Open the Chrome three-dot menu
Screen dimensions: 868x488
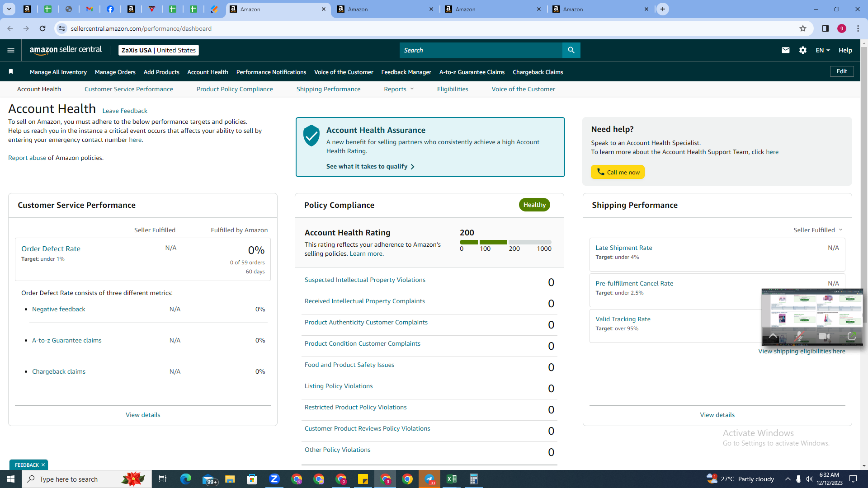click(858, 28)
